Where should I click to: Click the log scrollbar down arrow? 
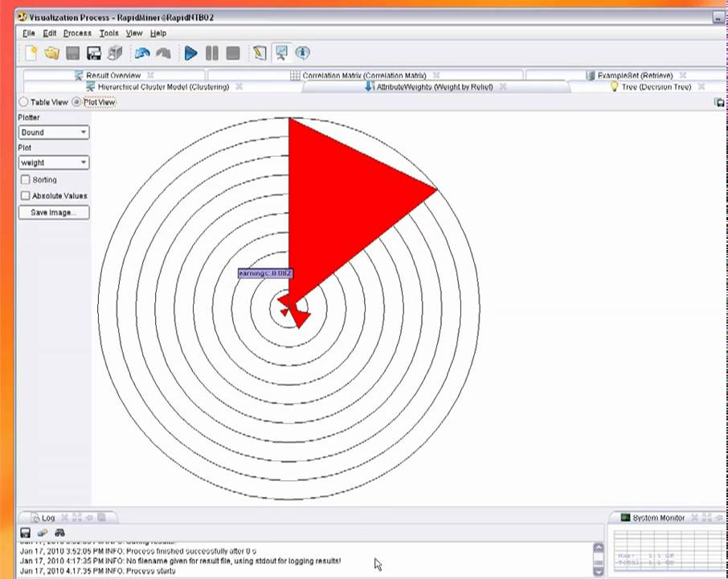599,572
